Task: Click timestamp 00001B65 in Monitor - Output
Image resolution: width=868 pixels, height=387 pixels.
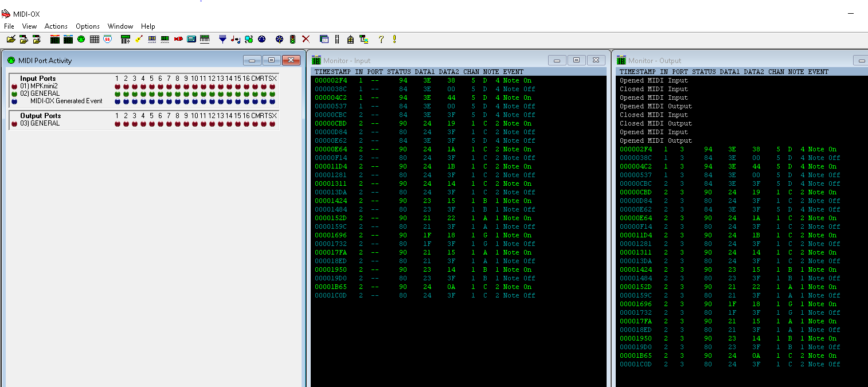Action: [x=636, y=355]
